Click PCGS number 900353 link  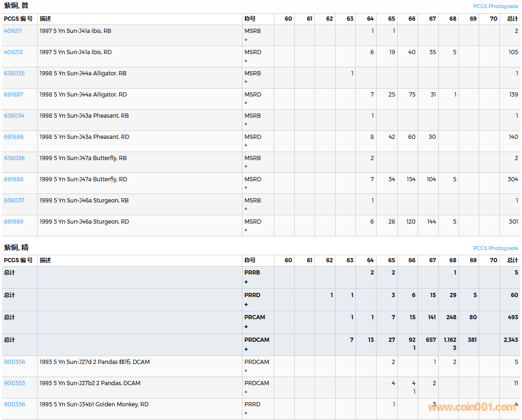point(14,383)
